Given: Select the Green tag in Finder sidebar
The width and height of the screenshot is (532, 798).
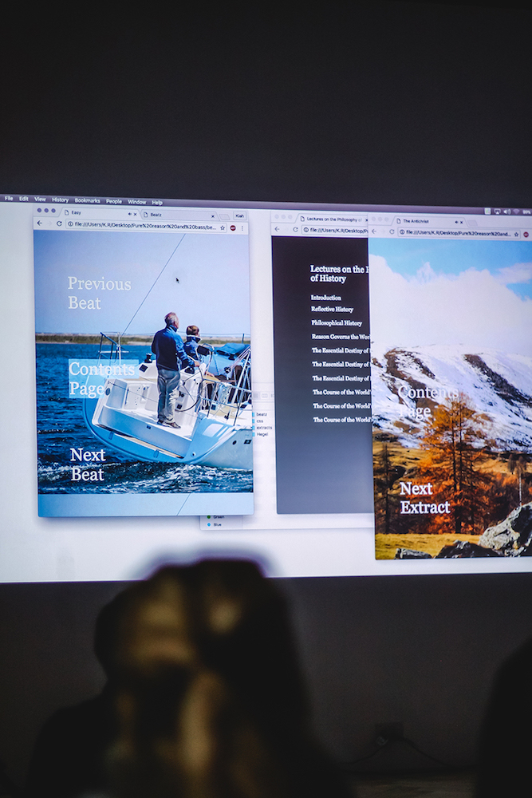Looking at the screenshot, I should 215,518.
